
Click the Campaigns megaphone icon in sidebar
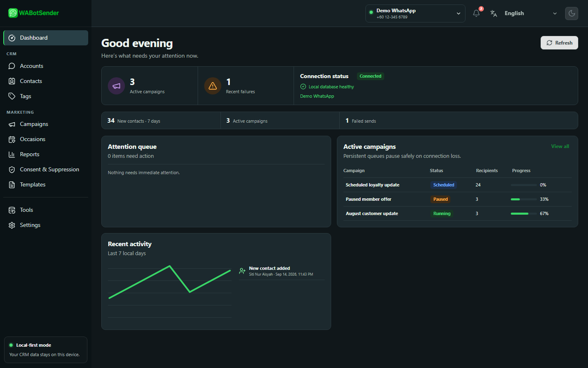12,124
